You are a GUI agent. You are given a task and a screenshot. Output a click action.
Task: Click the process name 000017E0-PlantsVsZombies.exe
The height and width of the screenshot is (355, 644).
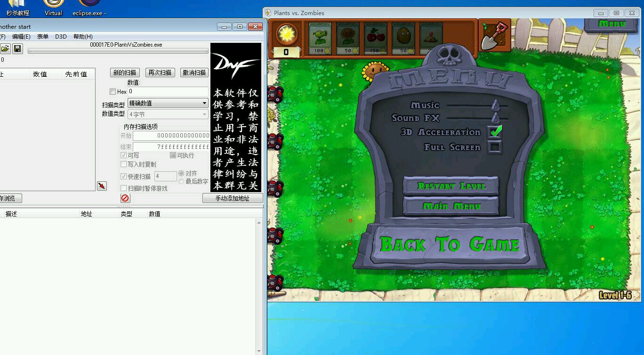[126, 45]
